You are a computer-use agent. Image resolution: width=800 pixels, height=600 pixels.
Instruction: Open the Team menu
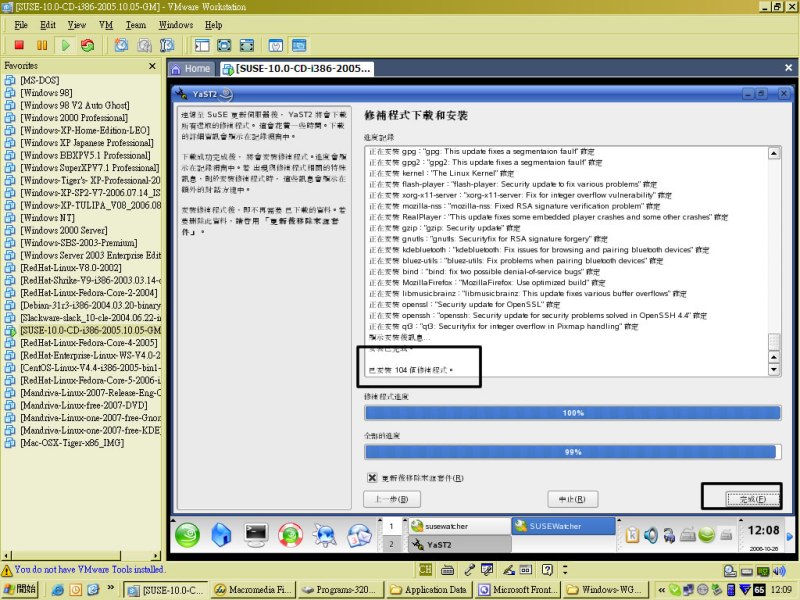(136, 25)
